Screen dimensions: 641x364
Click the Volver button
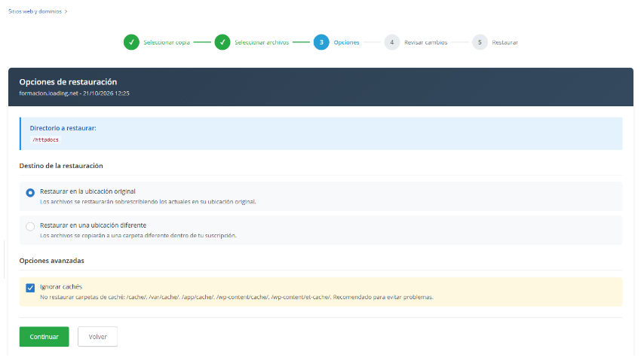tap(98, 337)
